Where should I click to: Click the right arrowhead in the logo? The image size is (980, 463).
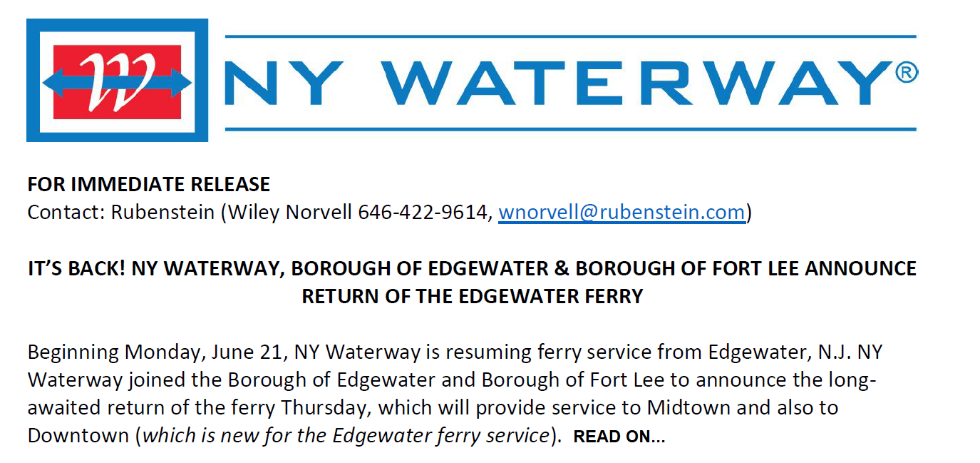(x=182, y=83)
